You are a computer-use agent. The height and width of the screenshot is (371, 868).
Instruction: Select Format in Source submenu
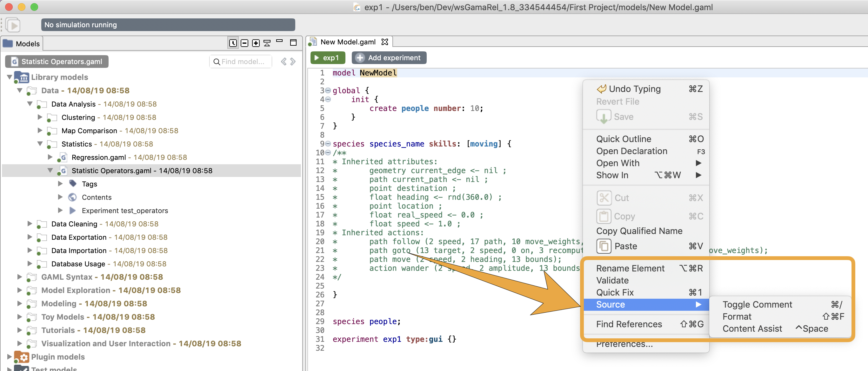click(x=780, y=317)
